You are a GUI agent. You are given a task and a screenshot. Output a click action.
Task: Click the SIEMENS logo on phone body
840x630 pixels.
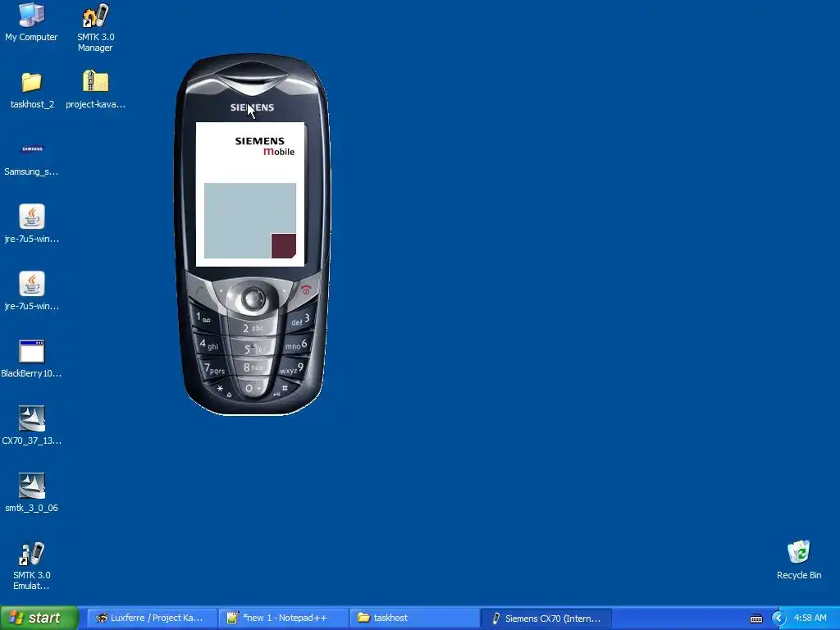pos(253,107)
